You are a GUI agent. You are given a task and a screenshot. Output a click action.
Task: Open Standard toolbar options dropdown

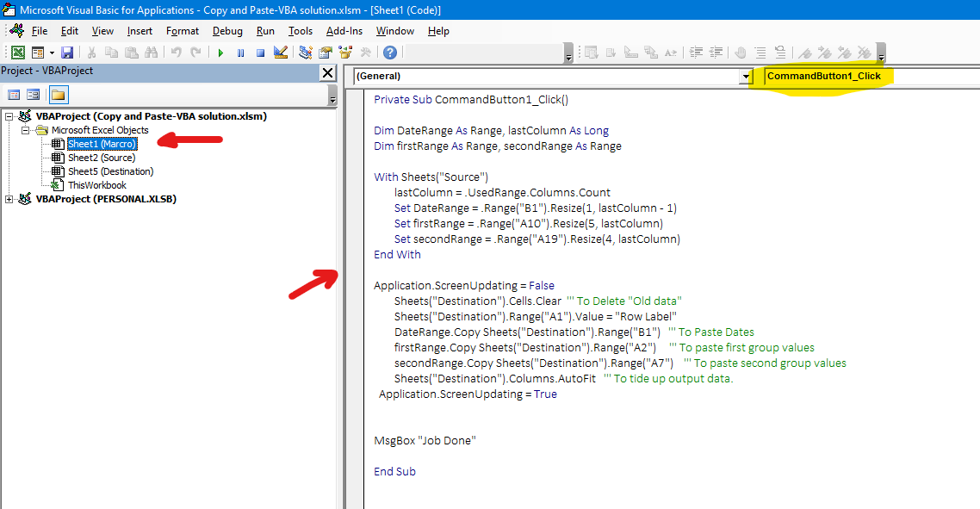click(x=568, y=53)
